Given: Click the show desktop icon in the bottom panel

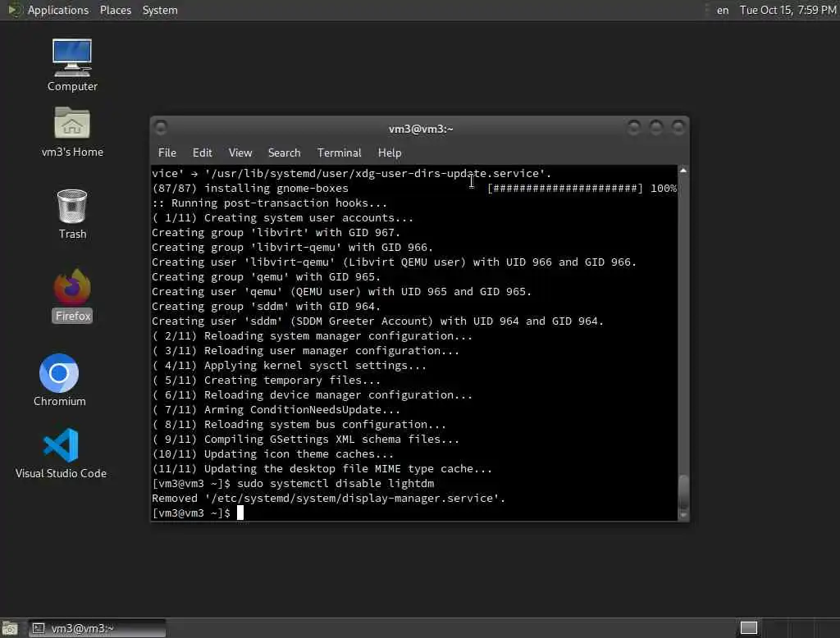Looking at the screenshot, I should click(x=10, y=628).
